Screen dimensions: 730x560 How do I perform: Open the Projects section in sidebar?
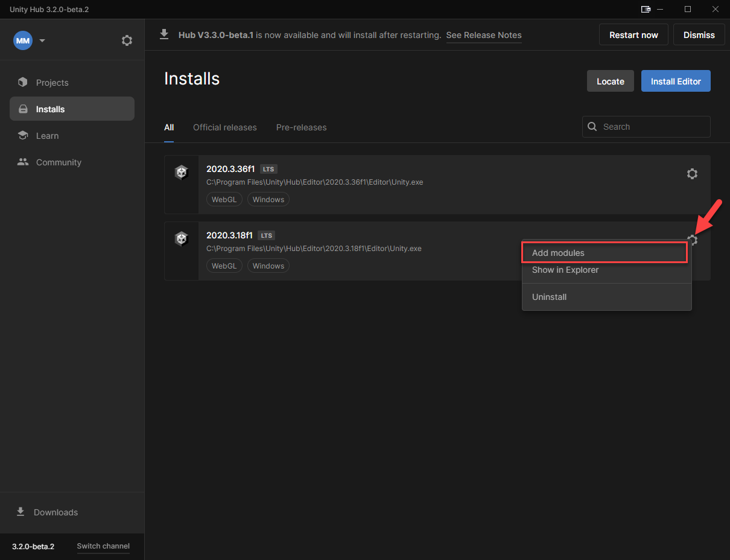(x=52, y=83)
